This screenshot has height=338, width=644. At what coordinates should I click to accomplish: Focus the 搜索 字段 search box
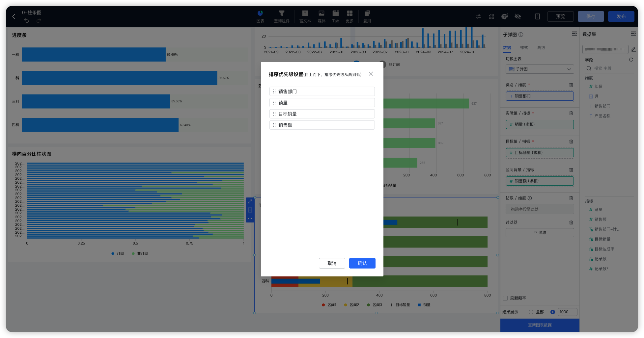(x=609, y=68)
